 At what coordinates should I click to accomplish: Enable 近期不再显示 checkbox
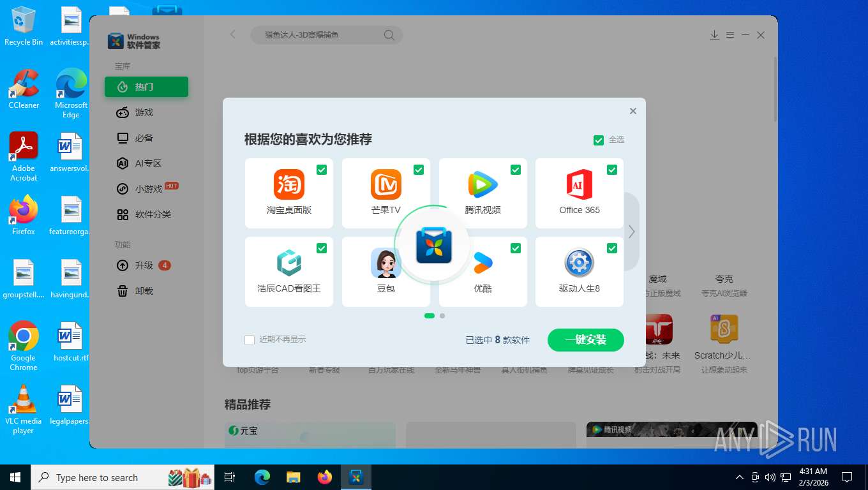250,340
